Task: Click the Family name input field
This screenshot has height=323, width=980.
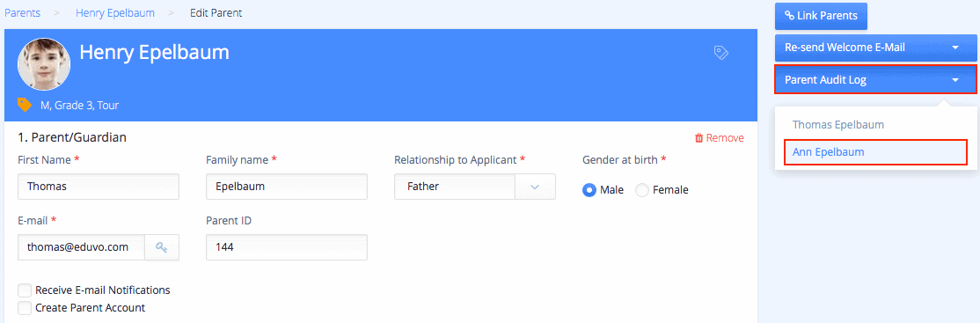Action: pos(287,187)
